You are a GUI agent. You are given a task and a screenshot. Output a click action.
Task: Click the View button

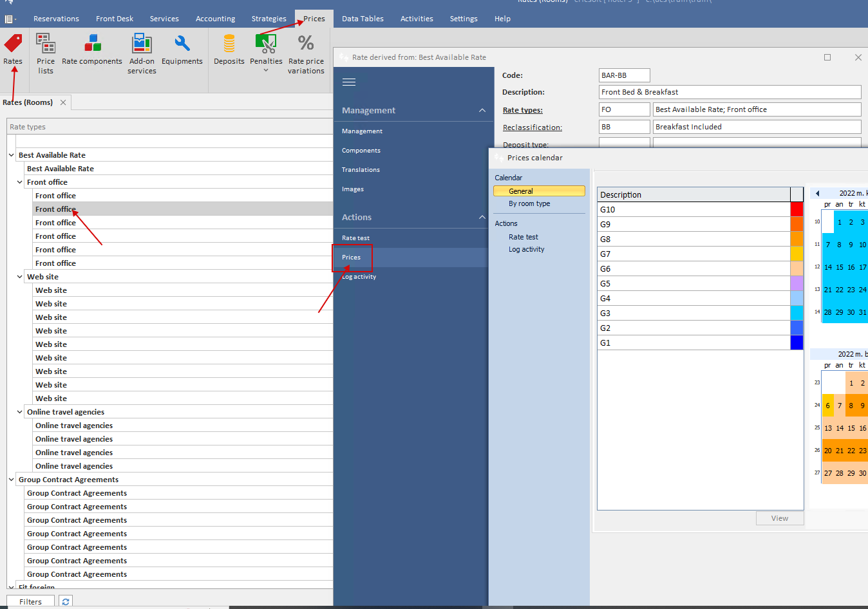780,518
